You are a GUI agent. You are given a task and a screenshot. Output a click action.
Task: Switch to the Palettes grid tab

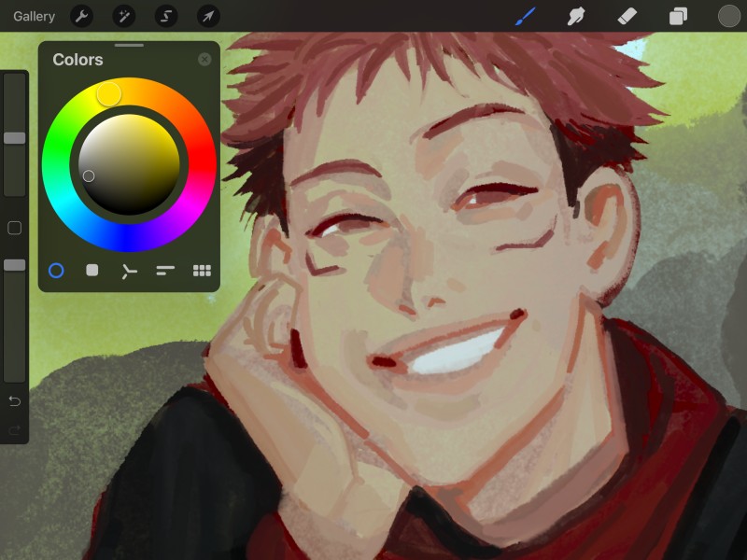click(202, 271)
